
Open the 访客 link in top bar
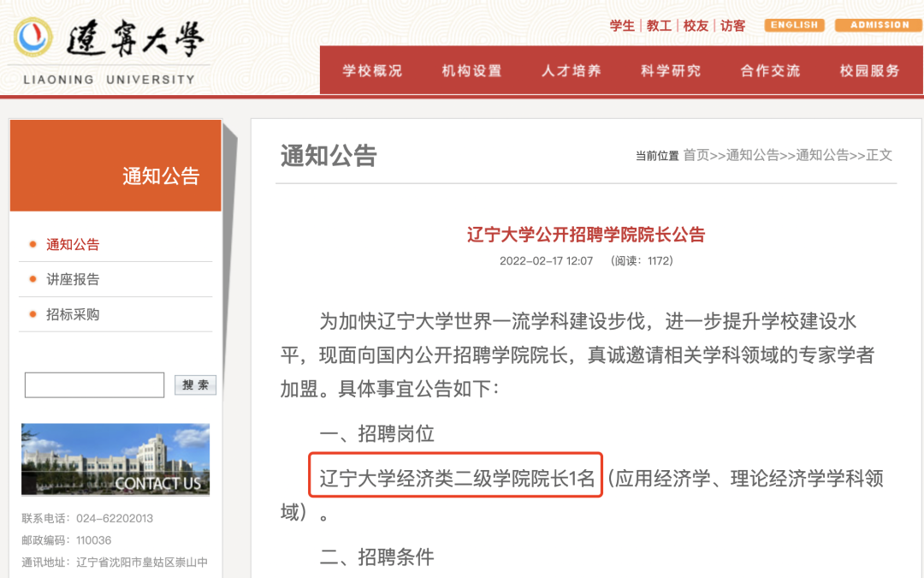pos(732,26)
